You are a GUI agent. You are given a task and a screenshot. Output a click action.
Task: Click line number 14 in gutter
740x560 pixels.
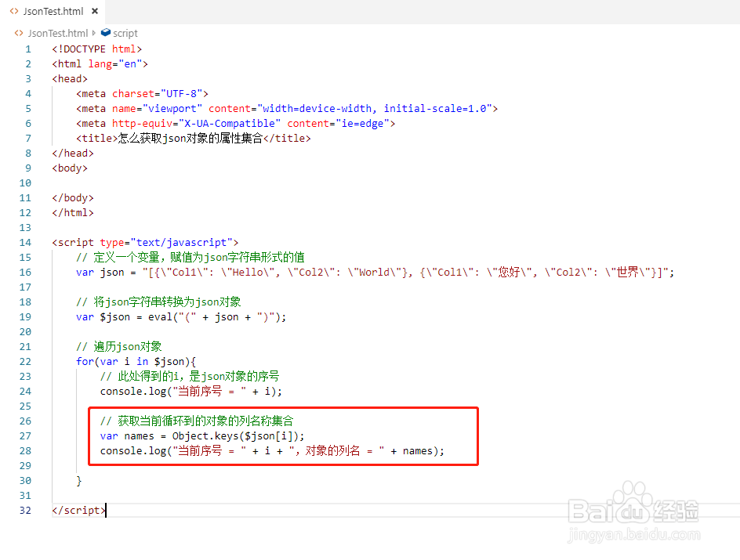pos(25,242)
